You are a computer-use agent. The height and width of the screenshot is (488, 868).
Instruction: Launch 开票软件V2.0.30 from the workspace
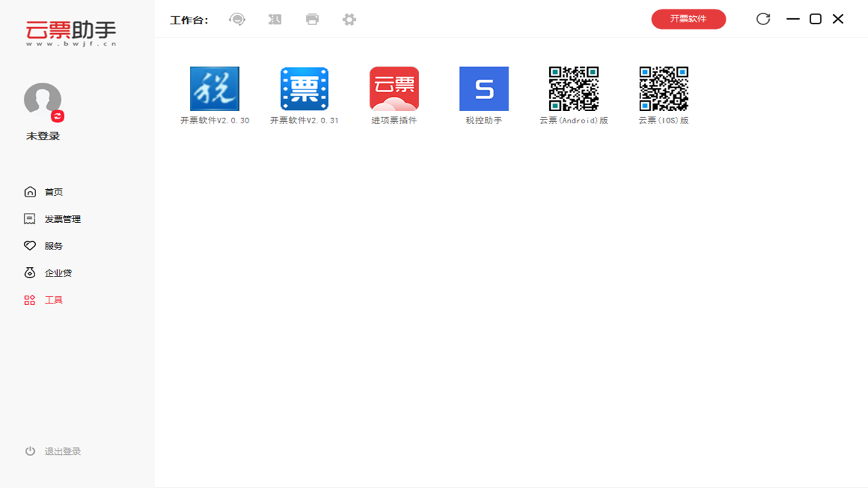click(x=215, y=89)
